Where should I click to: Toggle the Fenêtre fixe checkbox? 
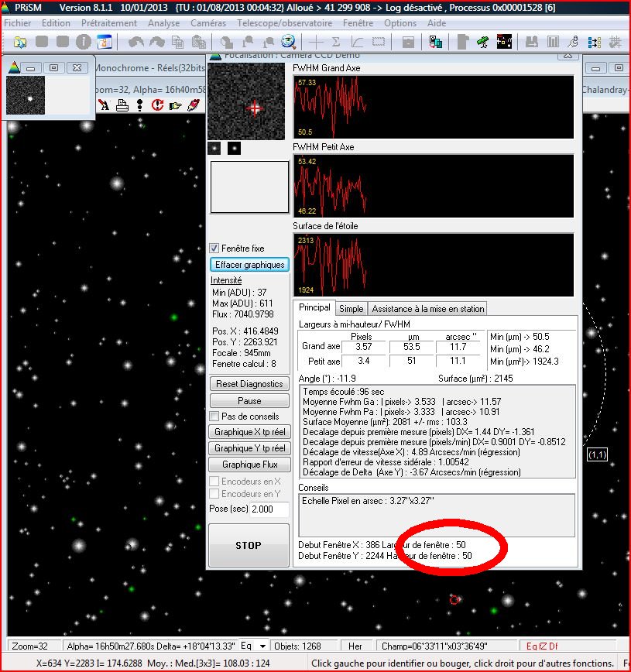(214, 249)
